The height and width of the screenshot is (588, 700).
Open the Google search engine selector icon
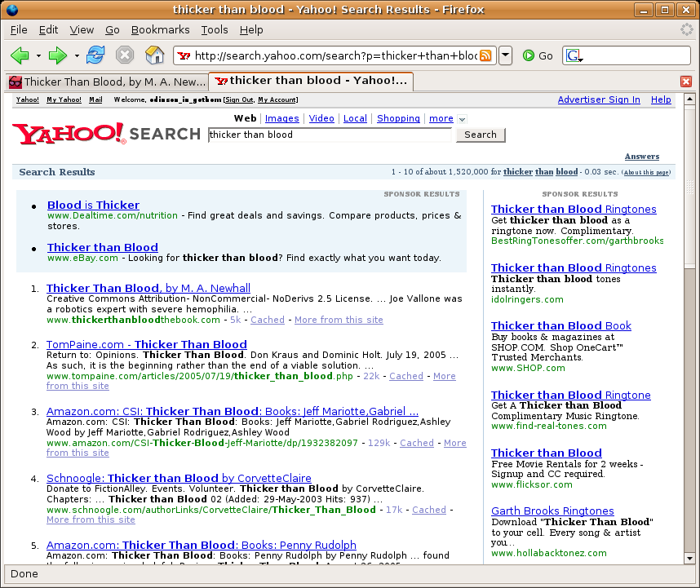pos(574,55)
